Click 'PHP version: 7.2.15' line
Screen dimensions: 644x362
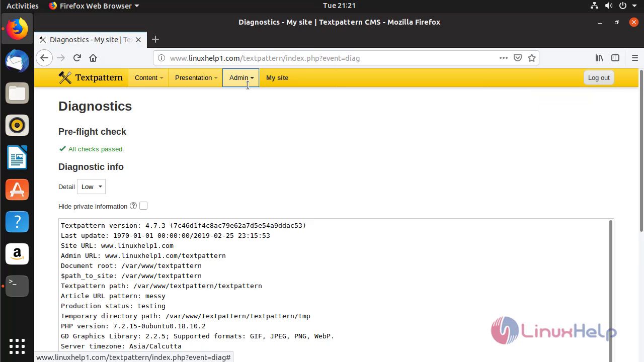tap(133, 326)
